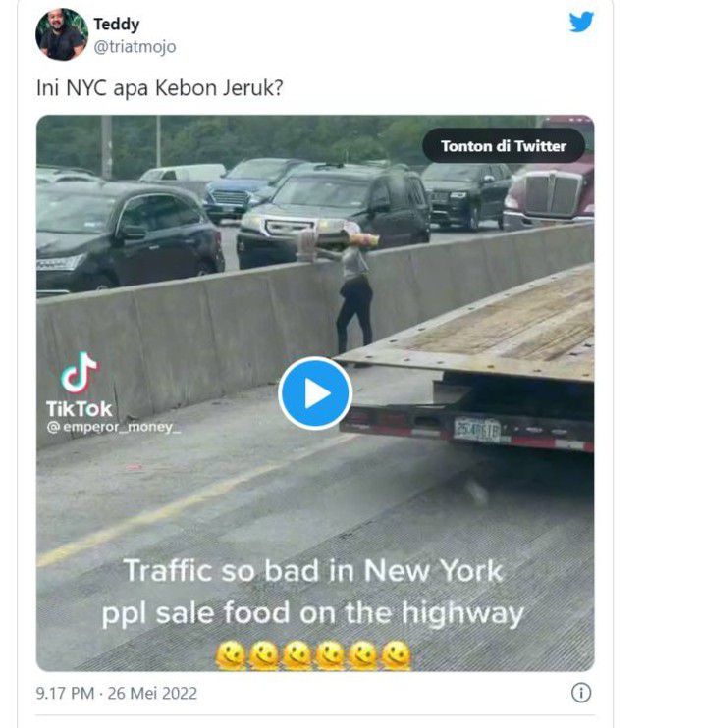701x728 pixels.
Task: Select the "Traffic so bad in New York" caption
Action: tap(313, 571)
